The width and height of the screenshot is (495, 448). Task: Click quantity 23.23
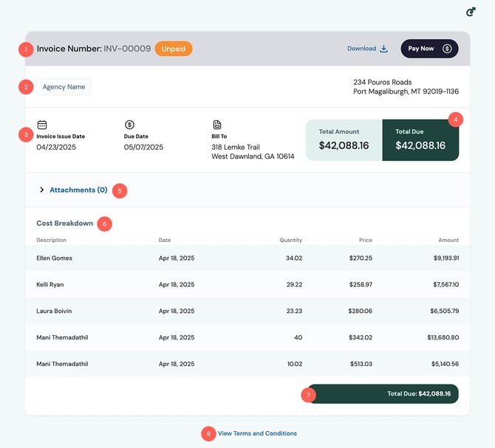294,311
